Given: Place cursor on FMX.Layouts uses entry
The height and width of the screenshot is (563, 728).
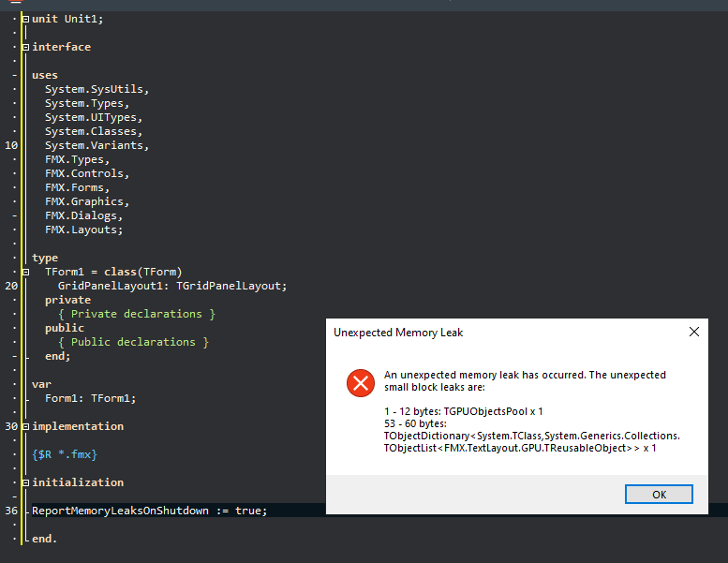Looking at the screenshot, I should [83, 230].
